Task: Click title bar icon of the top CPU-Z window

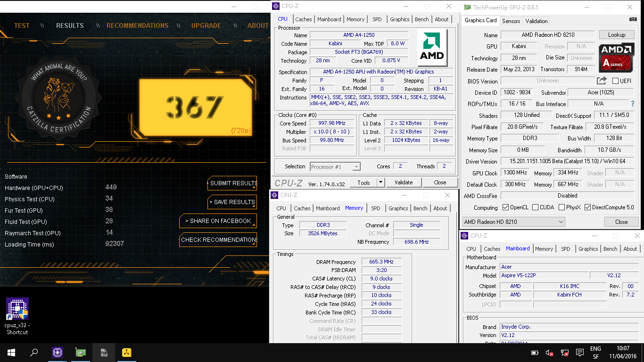Action: point(276,6)
